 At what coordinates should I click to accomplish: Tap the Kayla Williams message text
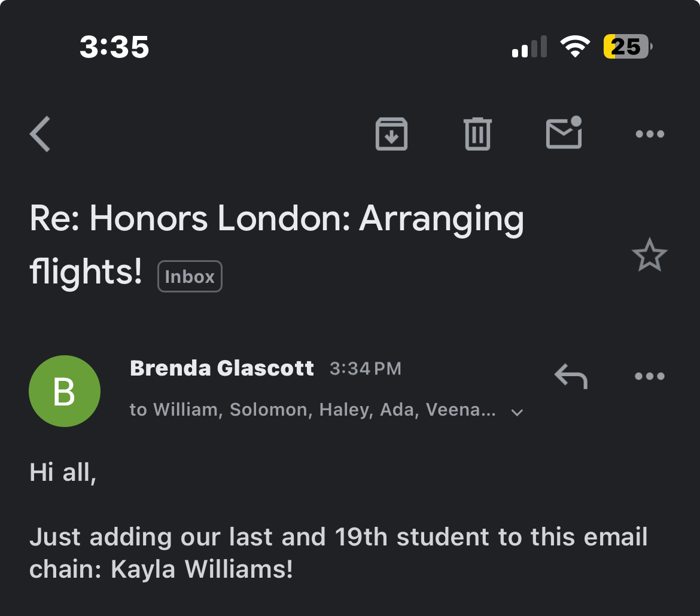(x=338, y=553)
